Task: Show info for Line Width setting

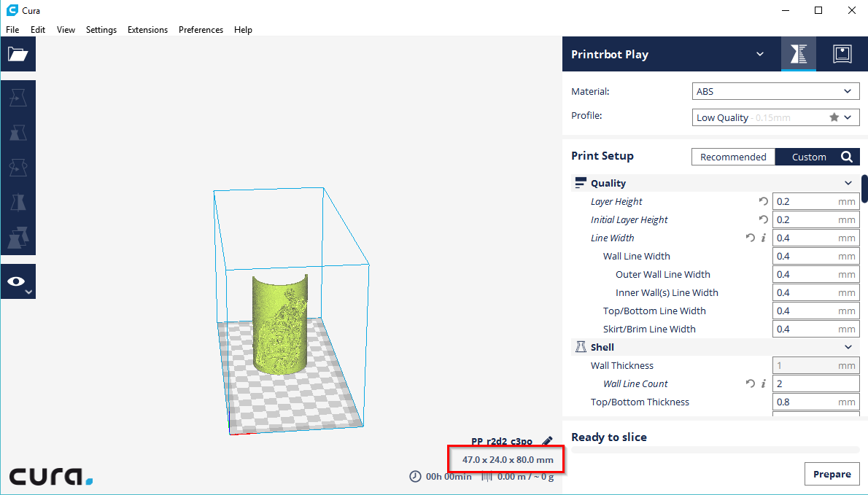Action: click(x=764, y=238)
